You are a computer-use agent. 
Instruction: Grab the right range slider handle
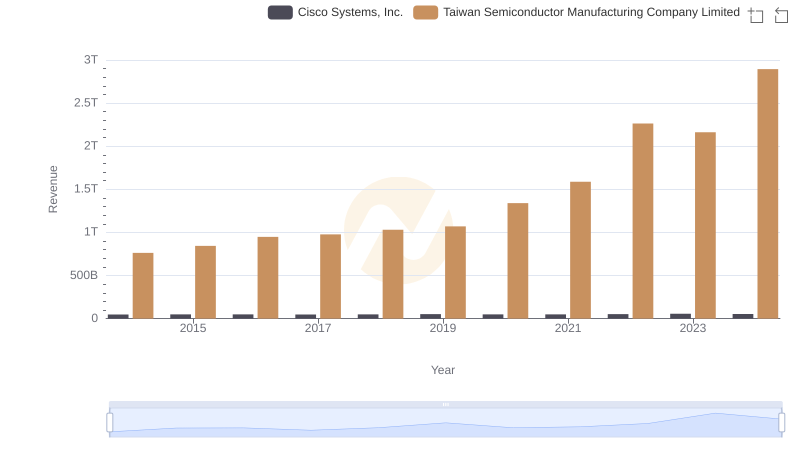click(x=782, y=422)
